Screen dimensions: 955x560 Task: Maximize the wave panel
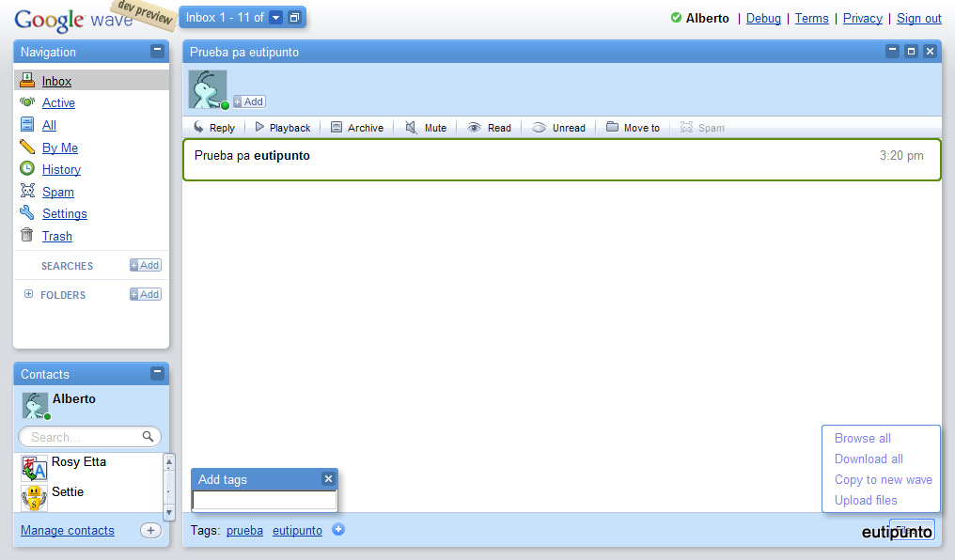(x=911, y=51)
